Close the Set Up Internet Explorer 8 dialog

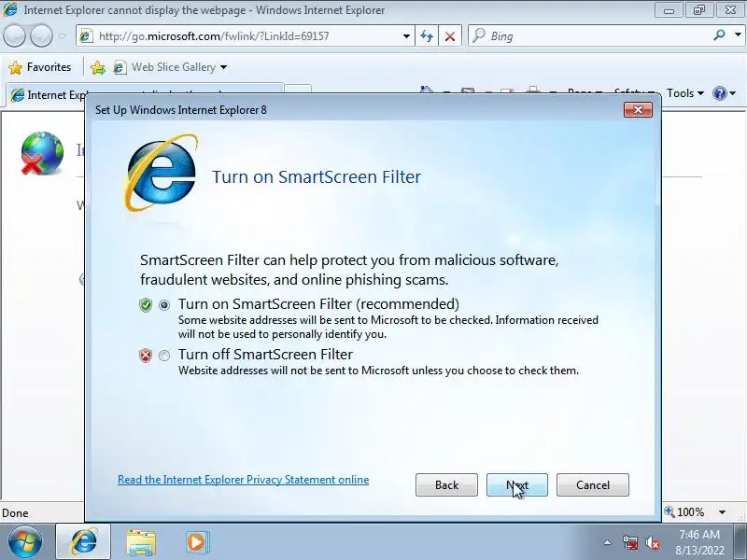pyautogui.click(x=638, y=110)
